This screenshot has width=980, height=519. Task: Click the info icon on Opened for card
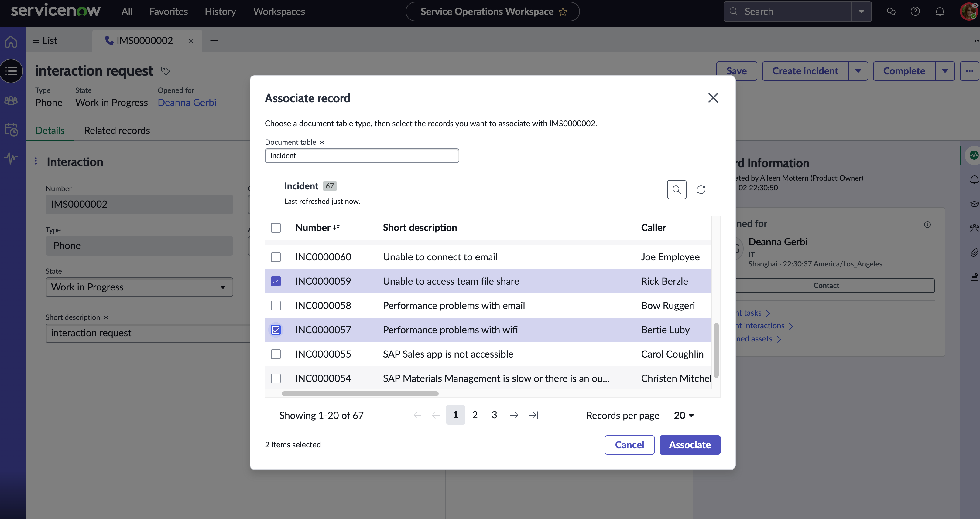coord(927,225)
